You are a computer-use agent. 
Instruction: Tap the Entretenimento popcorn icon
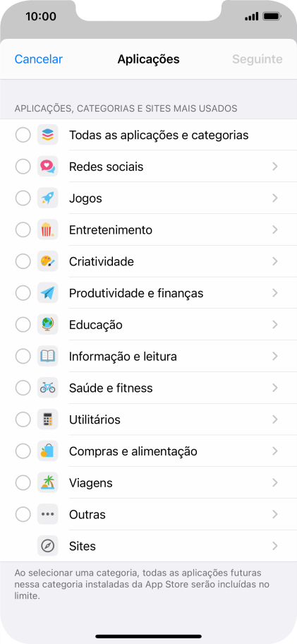(47, 229)
